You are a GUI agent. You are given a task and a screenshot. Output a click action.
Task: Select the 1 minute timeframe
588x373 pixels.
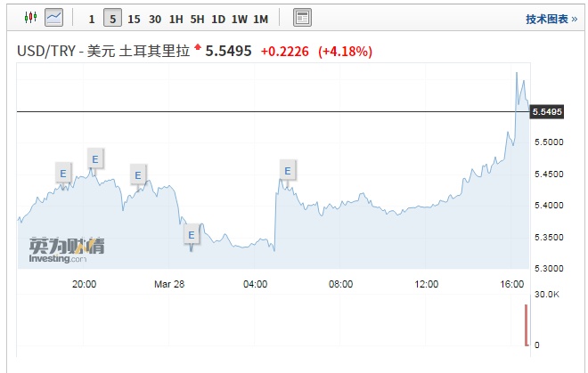tap(91, 19)
